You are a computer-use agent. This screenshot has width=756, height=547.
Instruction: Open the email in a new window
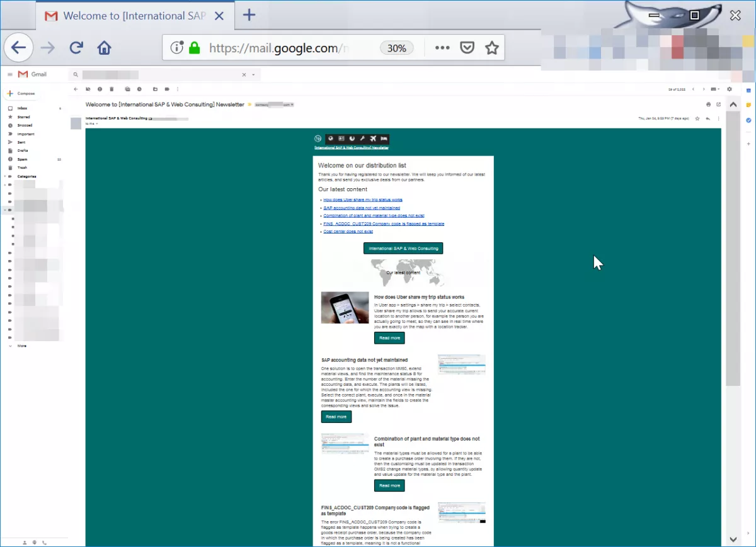718,104
